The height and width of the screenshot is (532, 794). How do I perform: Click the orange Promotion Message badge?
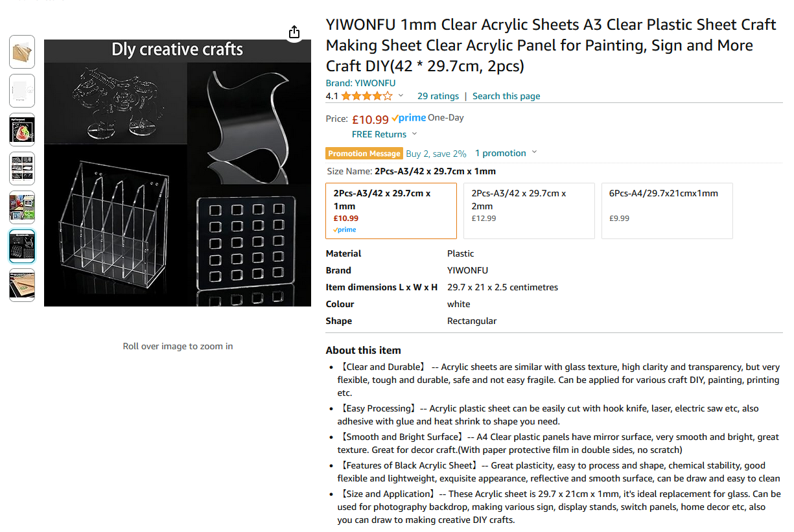pyautogui.click(x=364, y=154)
